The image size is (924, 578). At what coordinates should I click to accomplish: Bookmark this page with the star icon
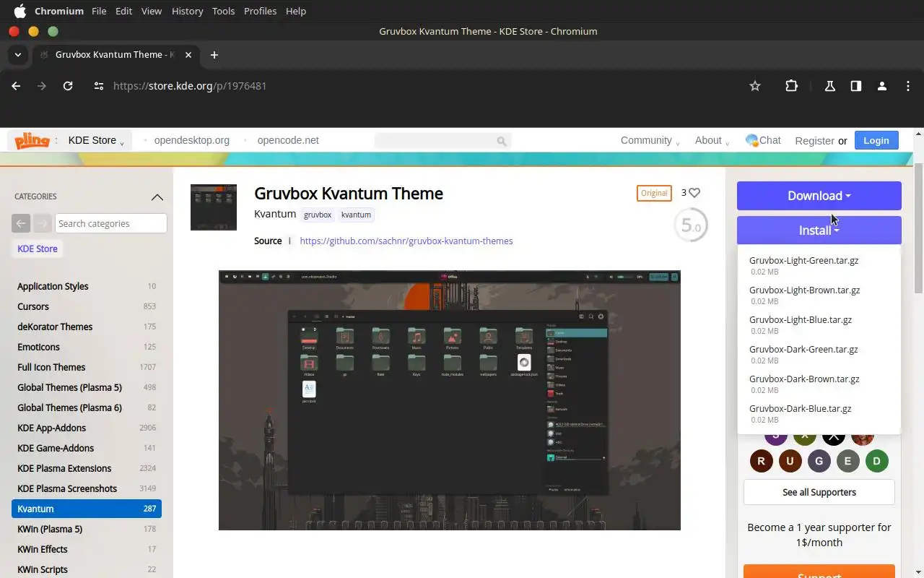(x=755, y=86)
